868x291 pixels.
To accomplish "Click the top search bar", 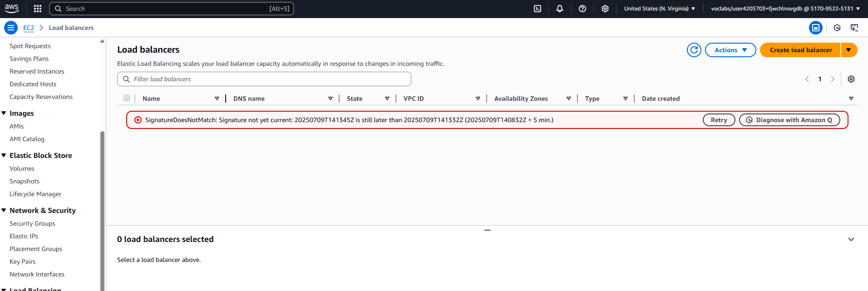I will [x=172, y=9].
